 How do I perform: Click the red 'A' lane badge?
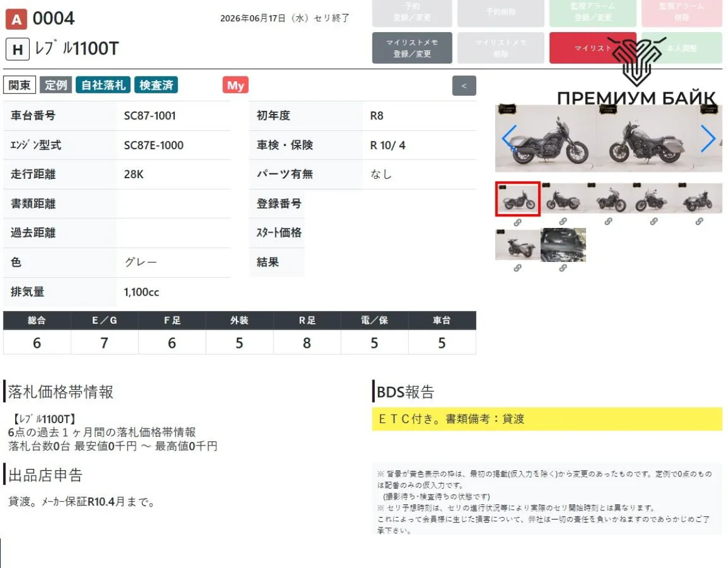[x=16, y=20]
